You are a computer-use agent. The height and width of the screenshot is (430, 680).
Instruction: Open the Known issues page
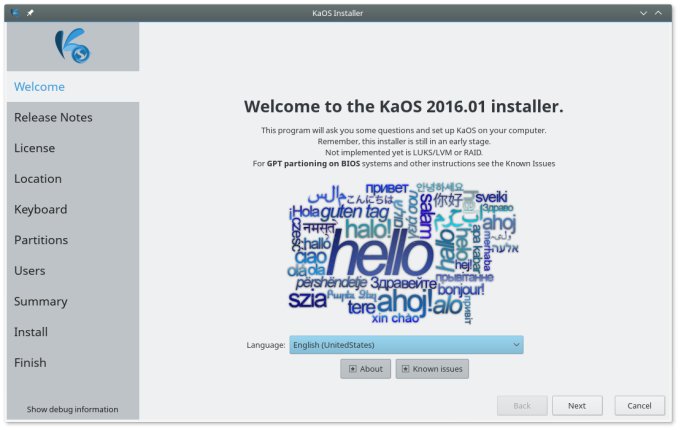432,369
